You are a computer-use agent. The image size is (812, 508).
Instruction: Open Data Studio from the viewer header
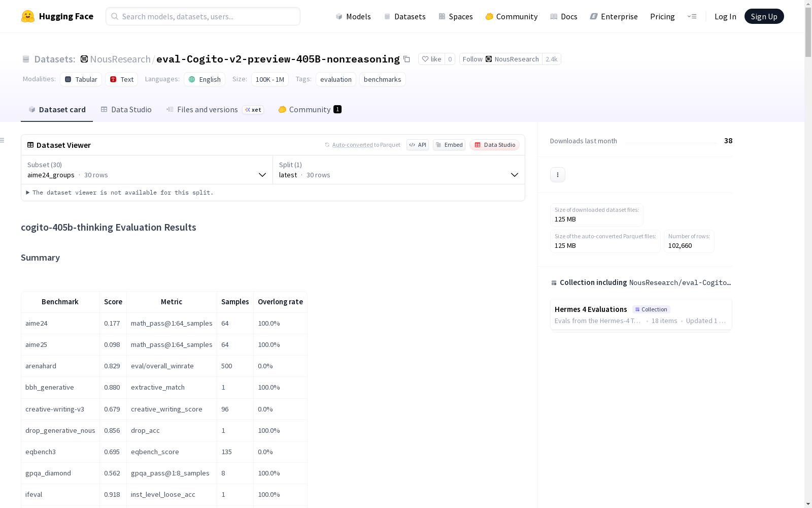[495, 145]
